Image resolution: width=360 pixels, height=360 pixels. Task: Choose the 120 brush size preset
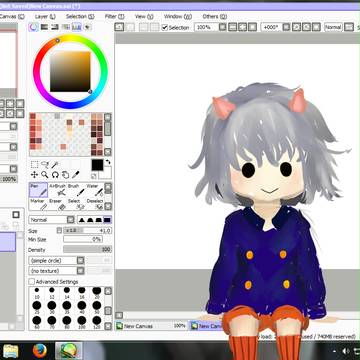[97, 321]
